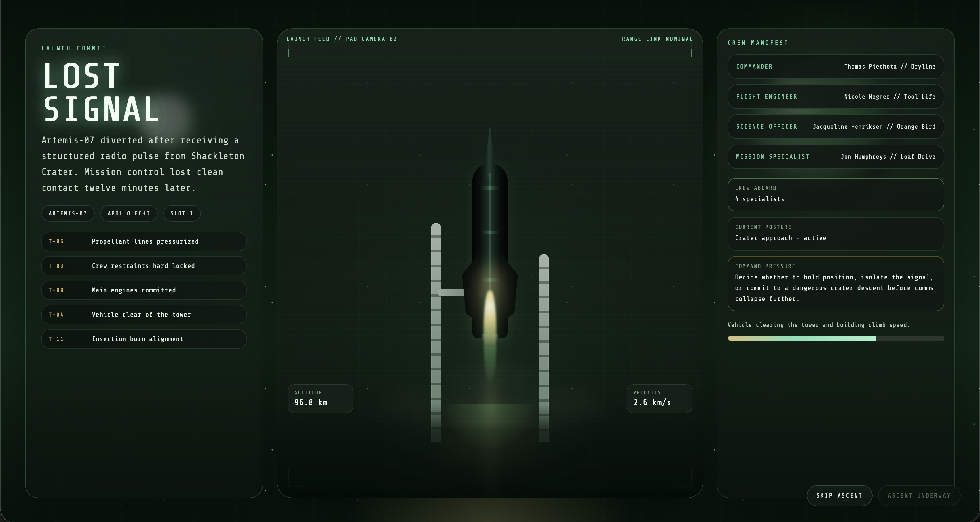Click the T-00 Main engines committed row
Image resolution: width=980 pixels, height=522 pixels.
coord(144,290)
